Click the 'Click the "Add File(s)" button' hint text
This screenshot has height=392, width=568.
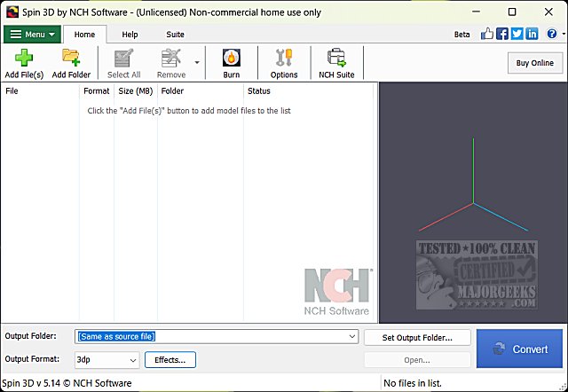point(189,111)
